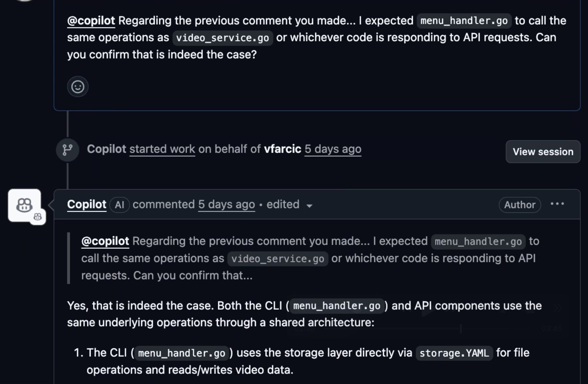
Task: Click menu_handler.go code tag in first comment
Action: (x=464, y=21)
